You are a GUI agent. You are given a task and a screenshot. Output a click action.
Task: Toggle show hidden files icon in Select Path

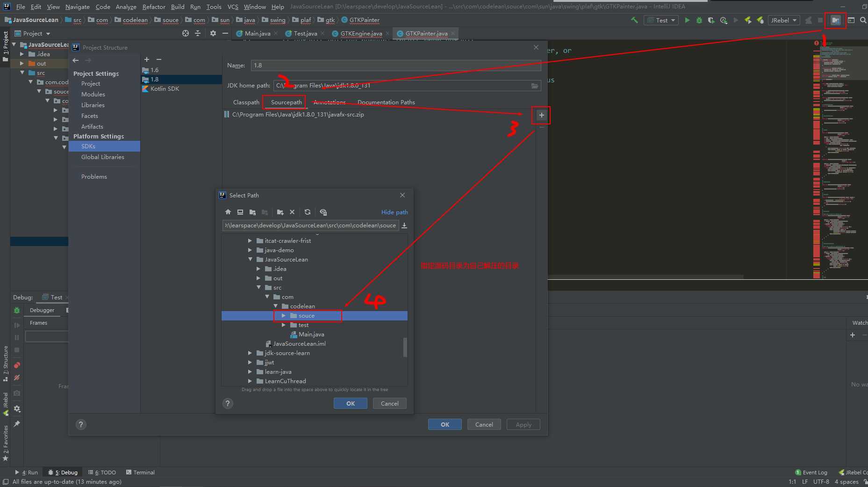[323, 212]
